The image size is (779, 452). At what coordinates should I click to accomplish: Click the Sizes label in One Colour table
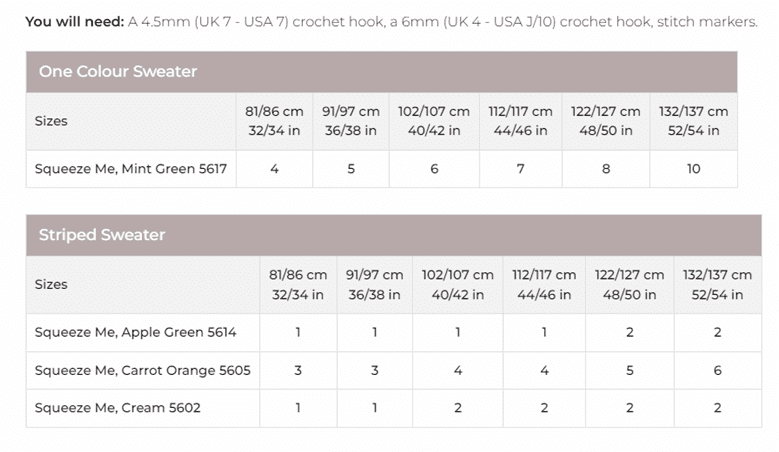click(x=51, y=121)
